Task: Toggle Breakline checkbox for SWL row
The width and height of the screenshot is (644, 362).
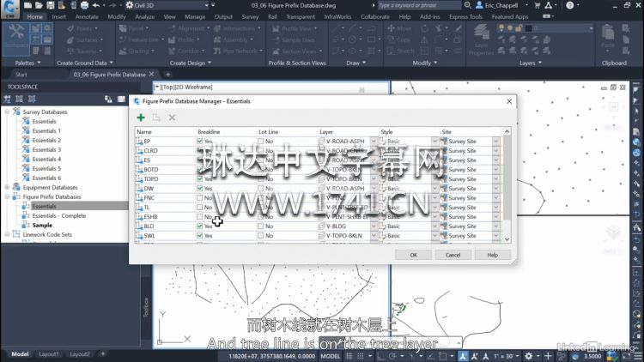Action: click(x=199, y=236)
